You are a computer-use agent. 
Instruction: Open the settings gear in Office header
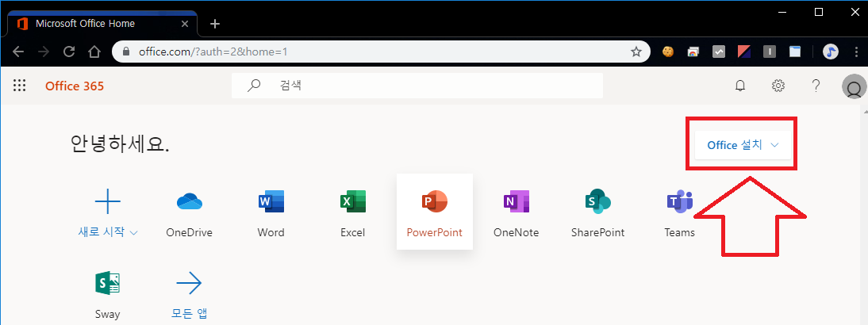click(x=778, y=86)
